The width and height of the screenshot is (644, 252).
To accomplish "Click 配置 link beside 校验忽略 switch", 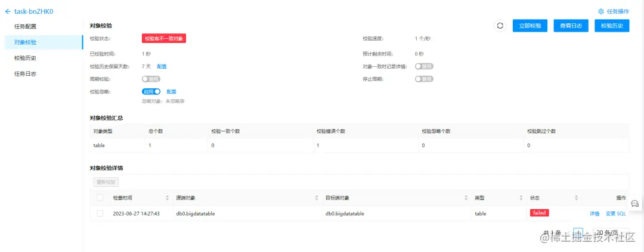I will 171,92.
